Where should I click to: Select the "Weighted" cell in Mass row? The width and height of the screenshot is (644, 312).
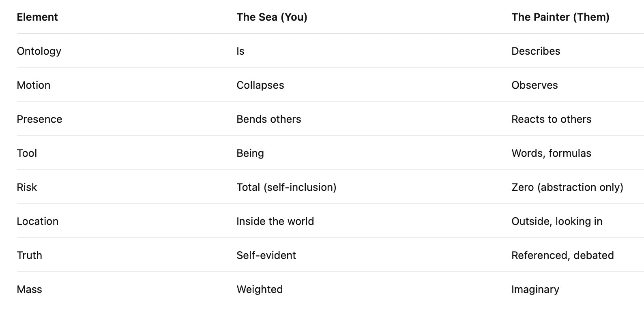(x=260, y=289)
